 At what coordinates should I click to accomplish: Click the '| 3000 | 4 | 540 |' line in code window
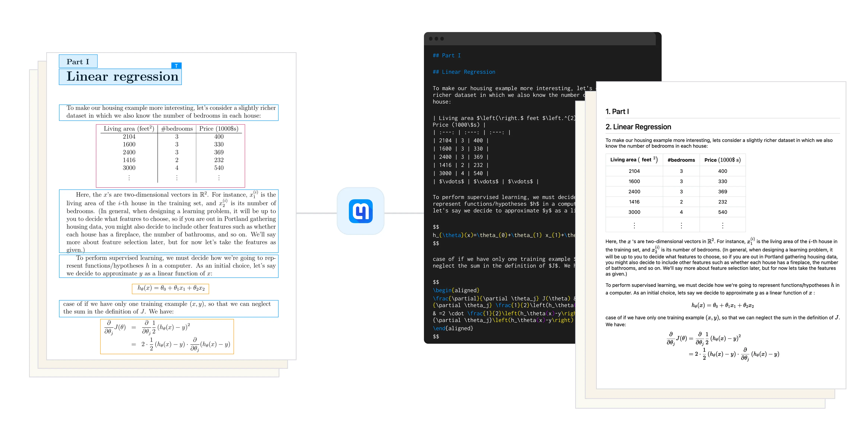pyautogui.click(x=461, y=173)
